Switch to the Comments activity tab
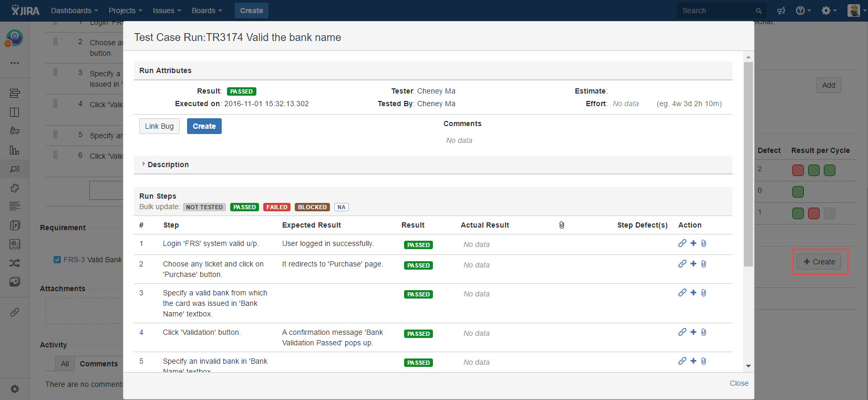Viewport: 868px width, 400px height. [99, 364]
